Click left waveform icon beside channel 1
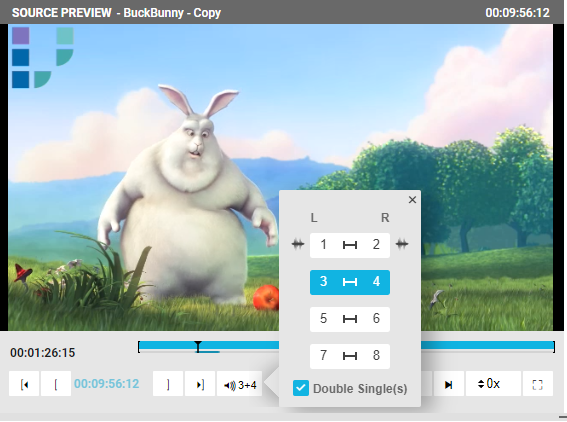This screenshot has width=567, height=422. click(x=298, y=244)
